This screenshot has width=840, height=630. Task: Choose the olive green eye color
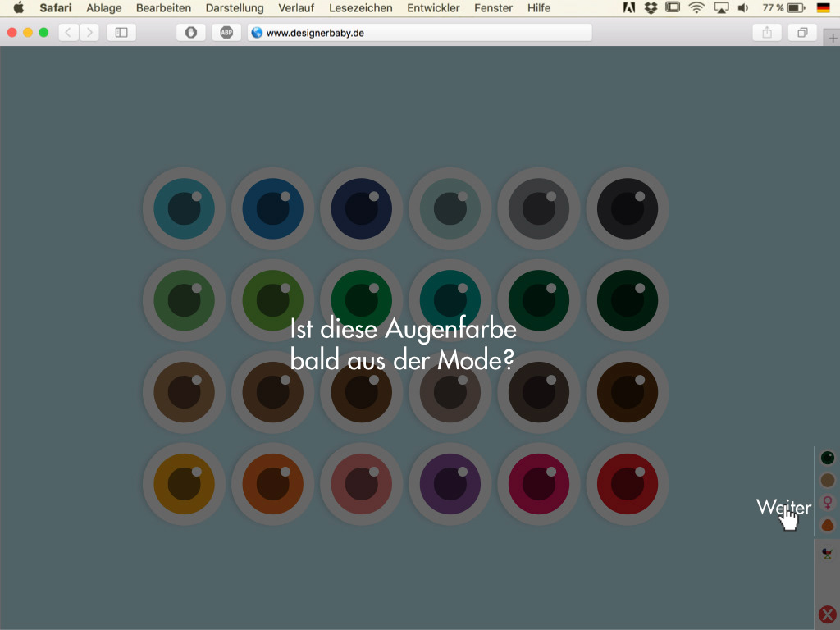point(272,300)
